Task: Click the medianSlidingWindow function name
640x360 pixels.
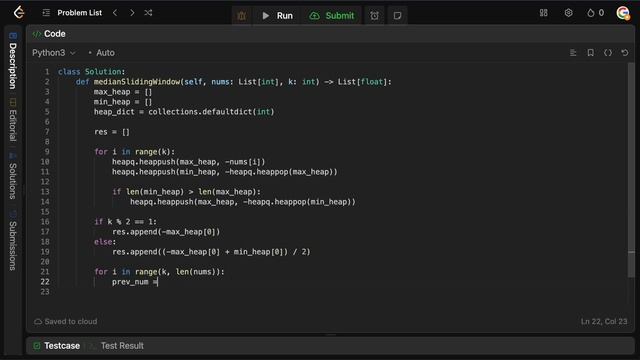Action: [x=137, y=82]
